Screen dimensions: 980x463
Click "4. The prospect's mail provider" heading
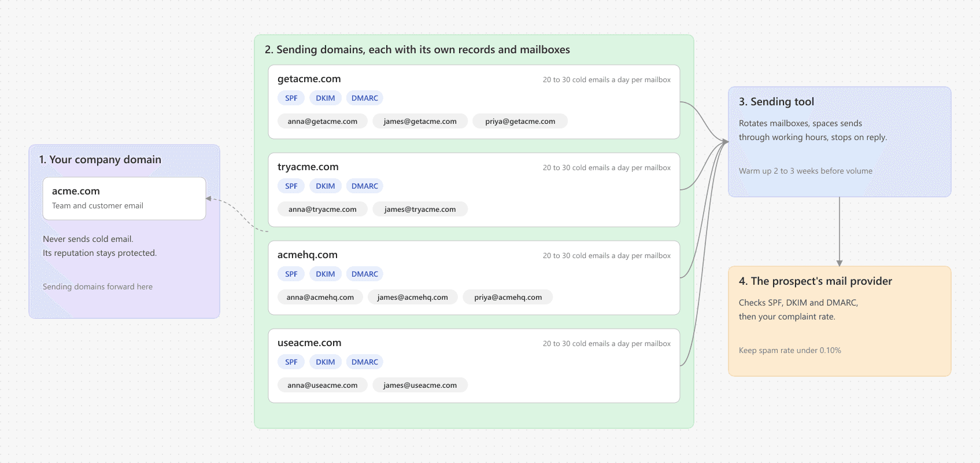815,281
